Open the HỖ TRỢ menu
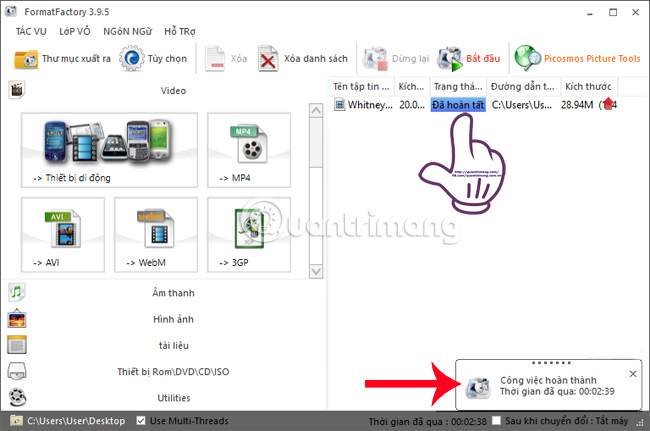The image size is (650, 431). tap(180, 31)
